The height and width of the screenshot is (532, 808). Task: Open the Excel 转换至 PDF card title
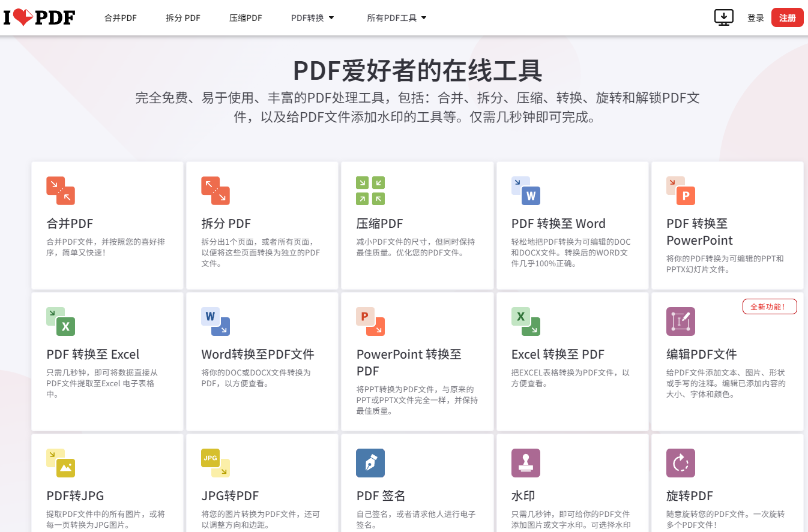pos(558,354)
